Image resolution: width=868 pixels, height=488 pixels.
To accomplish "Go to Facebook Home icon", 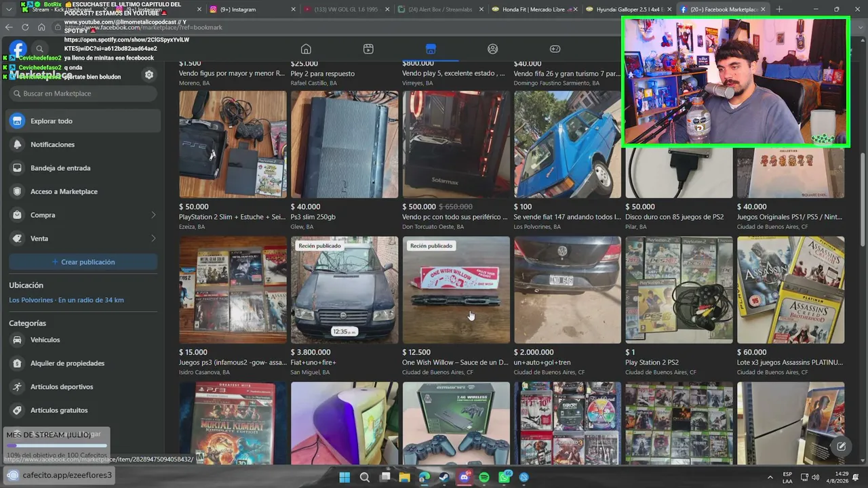I will (x=306, y=49).
